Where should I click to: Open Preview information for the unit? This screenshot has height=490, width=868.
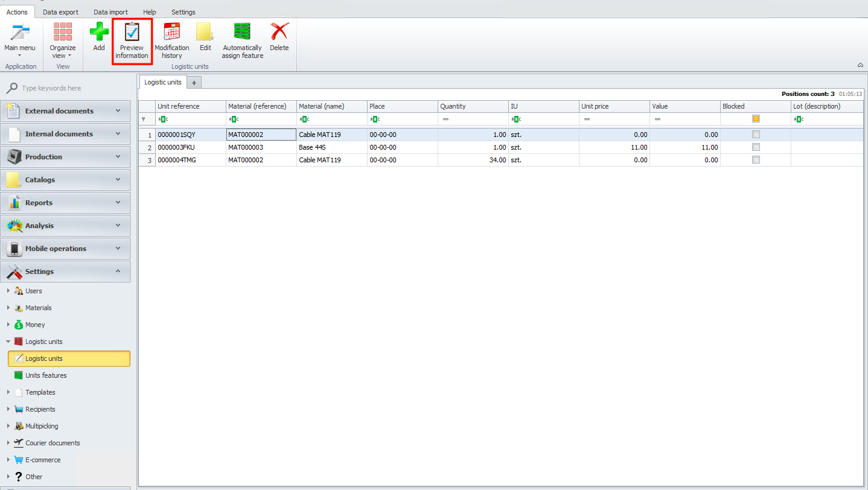pos(132,40)
